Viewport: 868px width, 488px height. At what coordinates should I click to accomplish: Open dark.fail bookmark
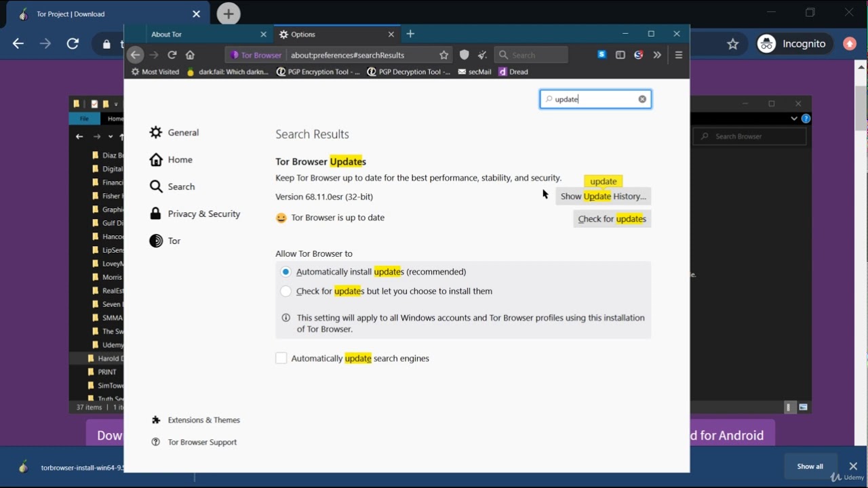click(x=228, y=72)
